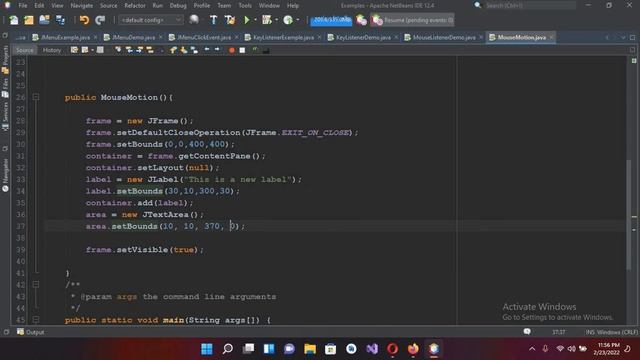Click the New Project toolbar icon
640x360 pixels.
tap(29, 20)
